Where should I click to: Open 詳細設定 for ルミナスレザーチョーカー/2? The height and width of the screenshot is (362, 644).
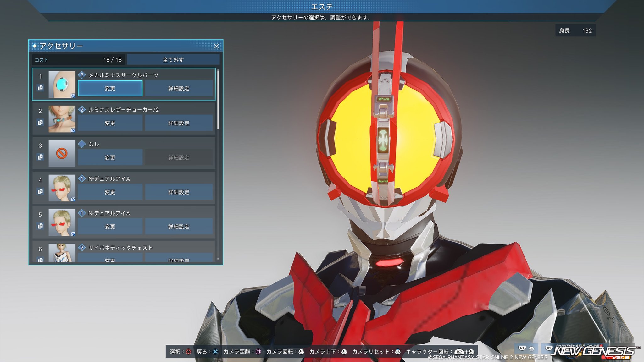pyautogui.click(x=179, y=123)
